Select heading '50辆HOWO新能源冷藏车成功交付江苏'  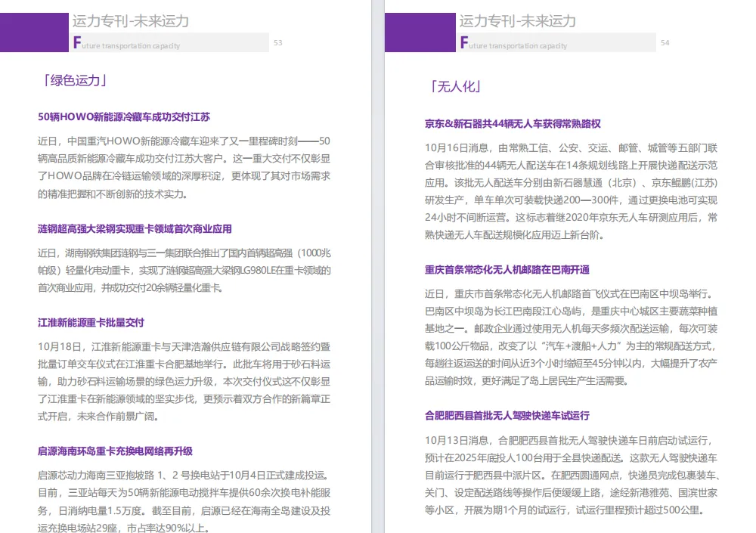point(124,116)
